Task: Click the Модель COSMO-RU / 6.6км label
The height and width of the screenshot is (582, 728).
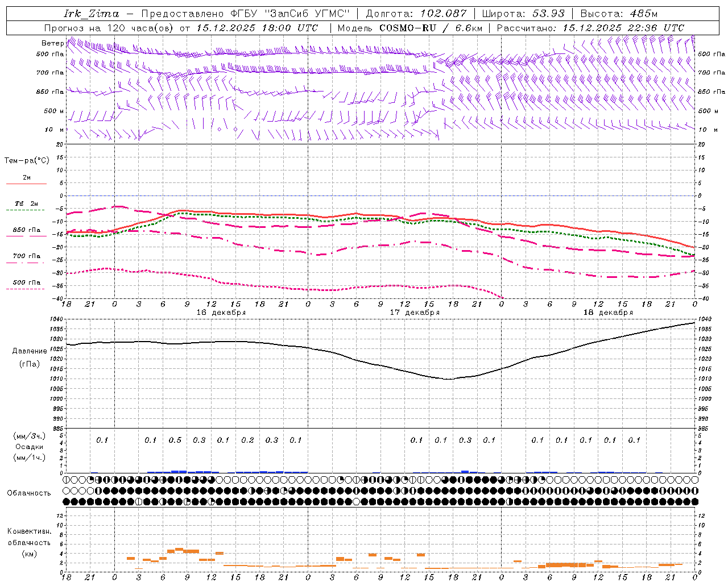Action: point(410,28)
